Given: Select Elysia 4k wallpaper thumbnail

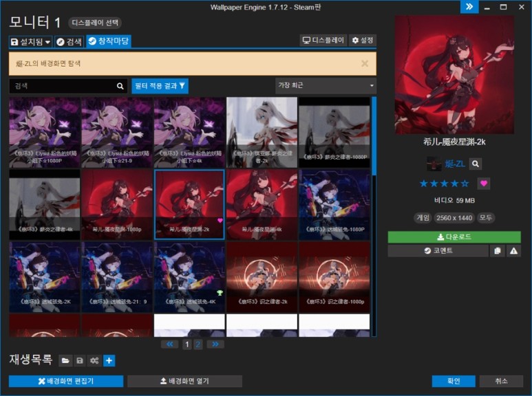Looking at the screenshot, I should tap(189, 133).
